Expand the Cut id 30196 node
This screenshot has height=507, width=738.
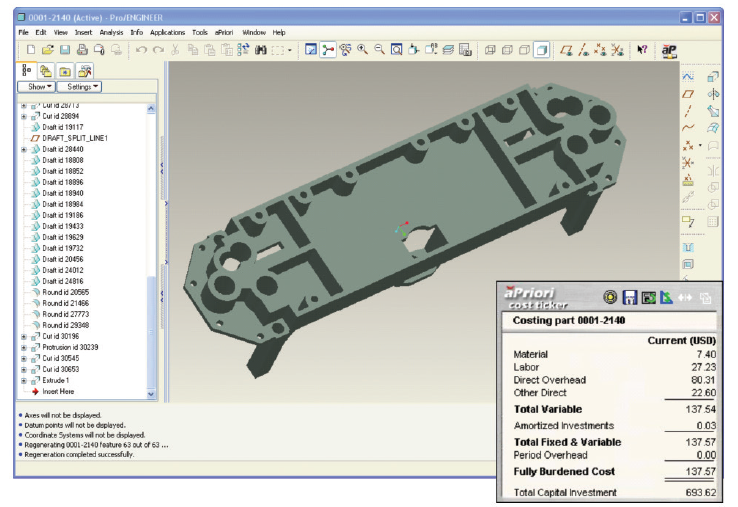(24, 336)
